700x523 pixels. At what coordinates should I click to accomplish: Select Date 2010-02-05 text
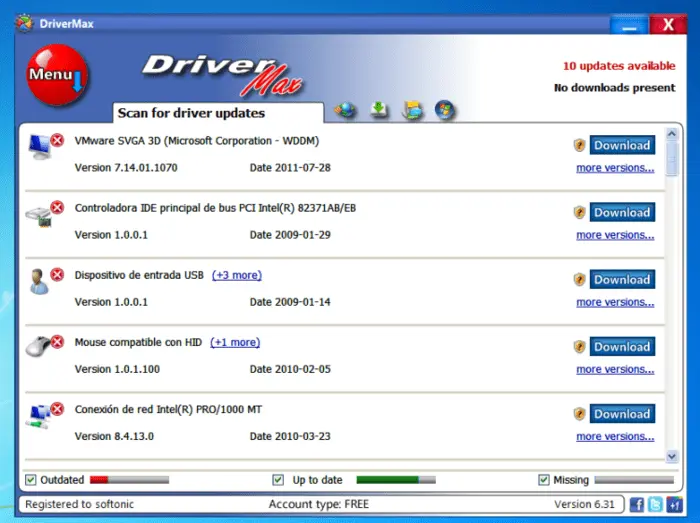click(x=290, y=369)
